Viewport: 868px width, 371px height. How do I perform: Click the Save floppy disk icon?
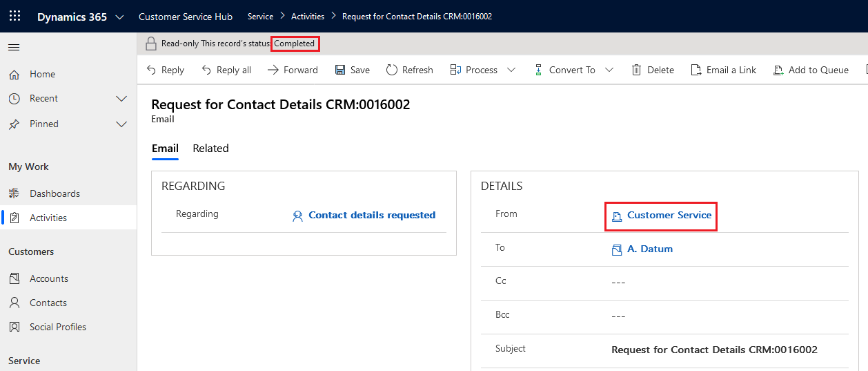[340, 70]
